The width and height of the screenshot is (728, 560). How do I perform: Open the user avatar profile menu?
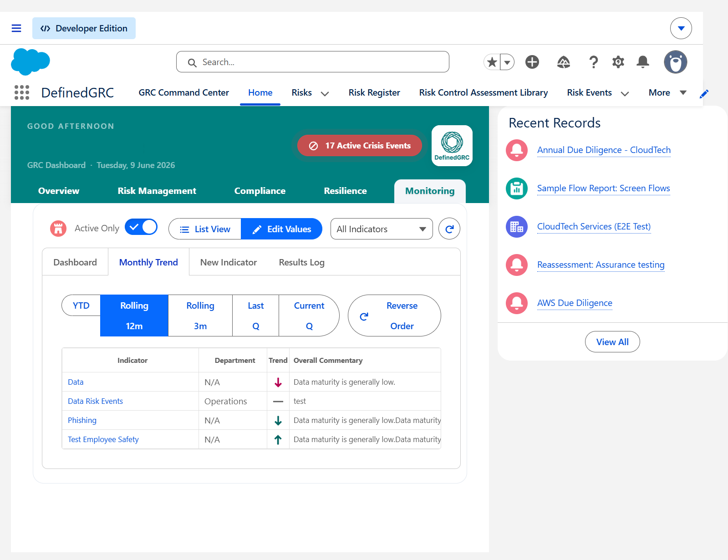(x=675, y=62)
